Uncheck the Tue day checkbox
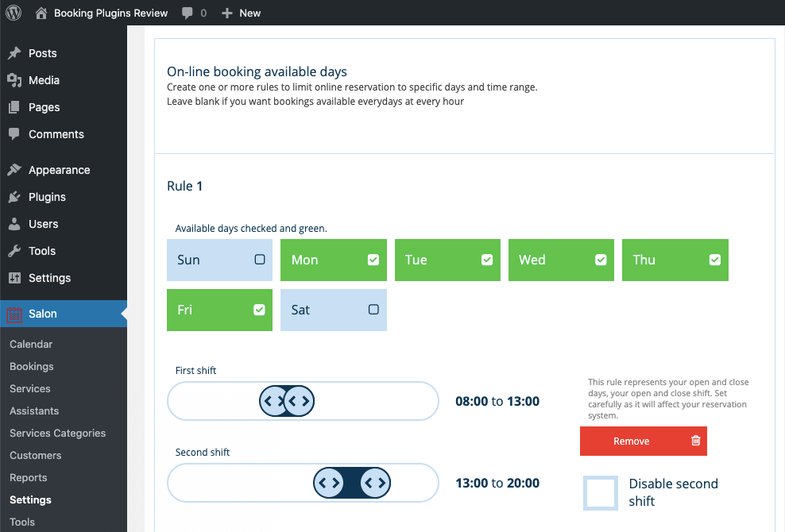The width and height of the screenshot is (785, 532). point(487,259)
